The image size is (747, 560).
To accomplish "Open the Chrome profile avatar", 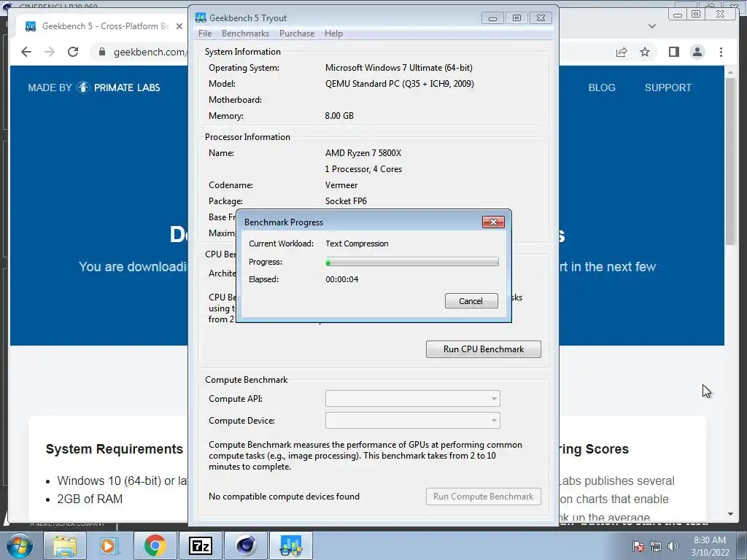I will [x=697, y=52].
